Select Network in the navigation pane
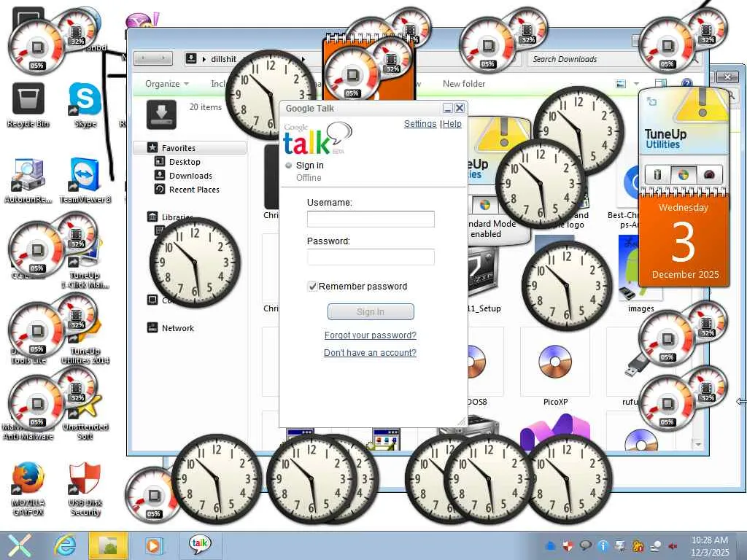This screenshot has width=747, height=560. (177, 328)
